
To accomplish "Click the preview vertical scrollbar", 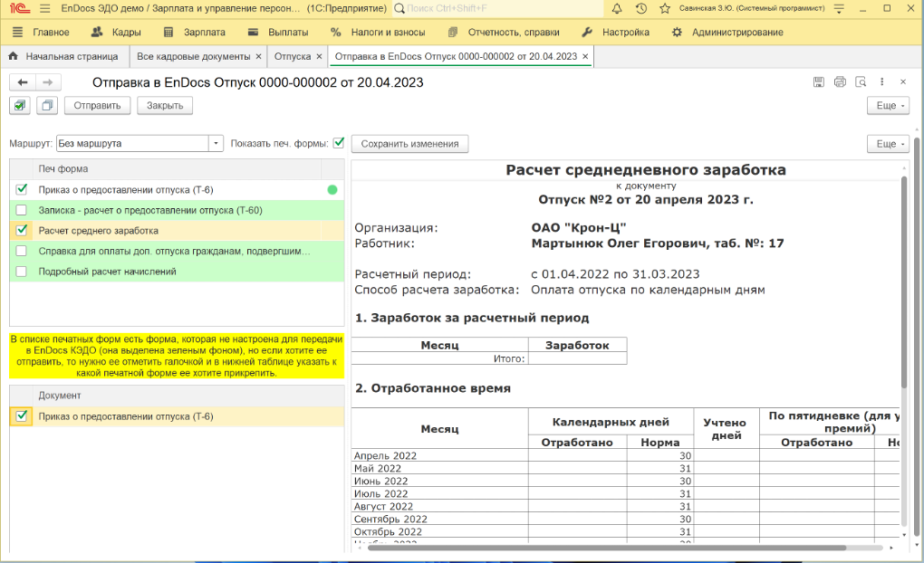I will click(x=905, y=282).
